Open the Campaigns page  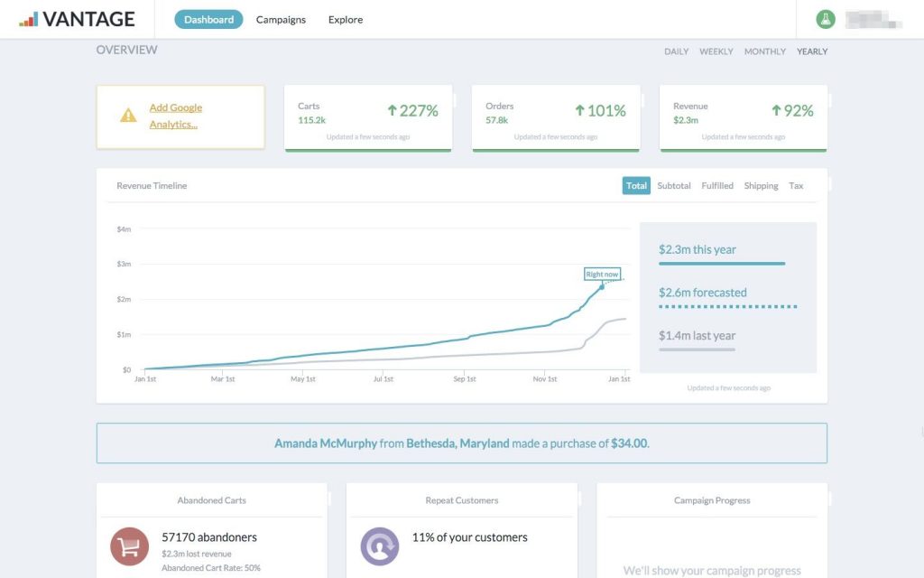point(280,19)
